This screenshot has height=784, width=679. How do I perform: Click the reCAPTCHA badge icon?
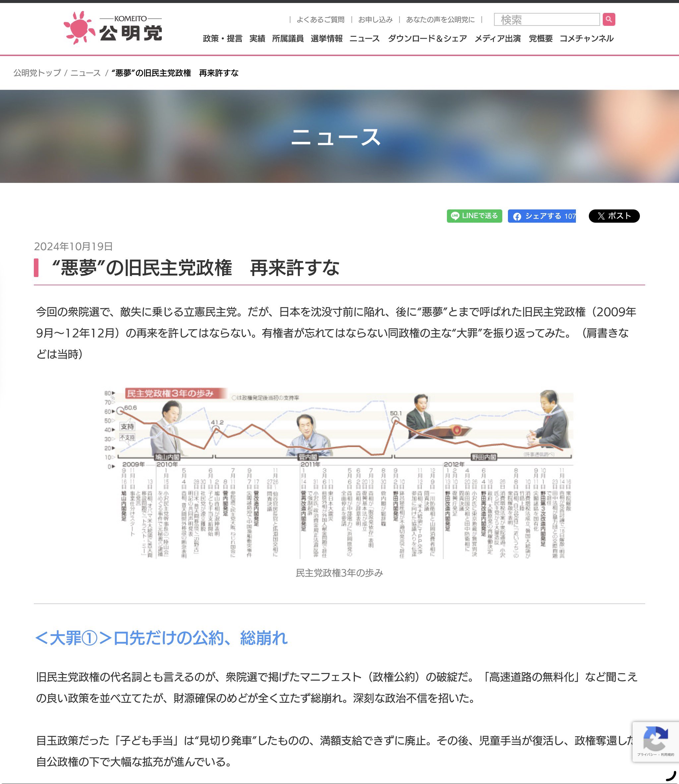pos(655,739)
